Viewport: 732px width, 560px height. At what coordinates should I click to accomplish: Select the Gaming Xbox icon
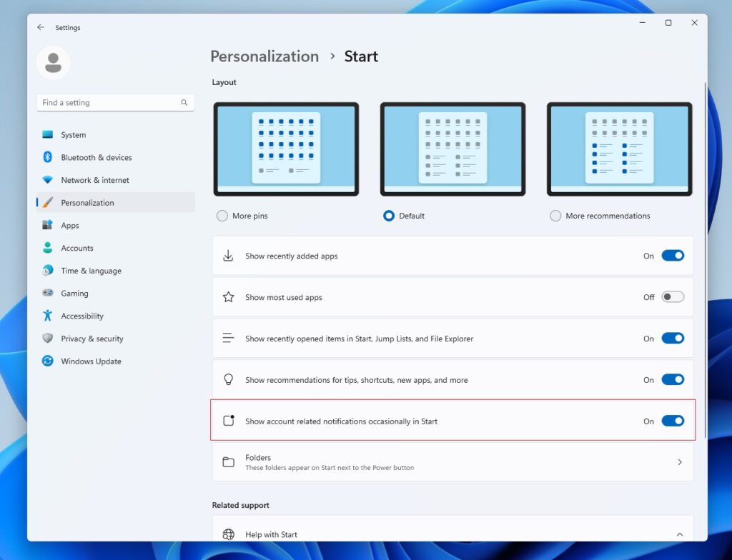click(48, 293)
